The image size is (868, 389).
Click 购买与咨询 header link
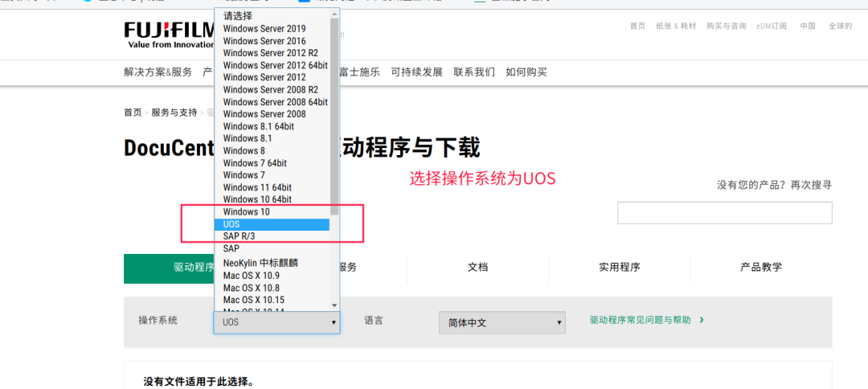pos(727,26)
